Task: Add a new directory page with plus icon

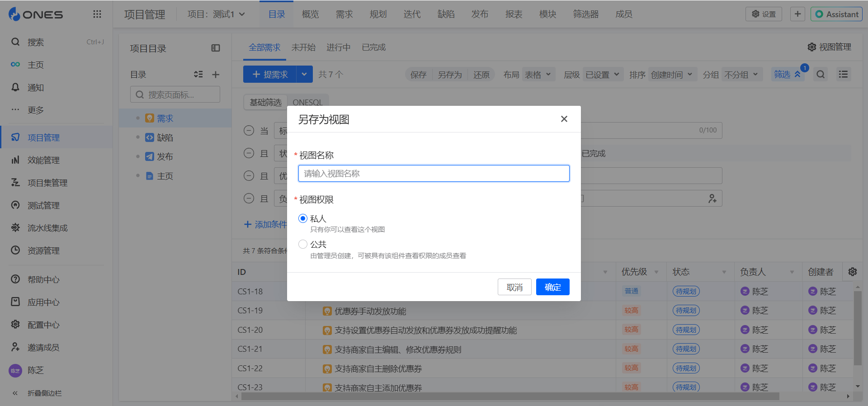Action: [216, 74]
